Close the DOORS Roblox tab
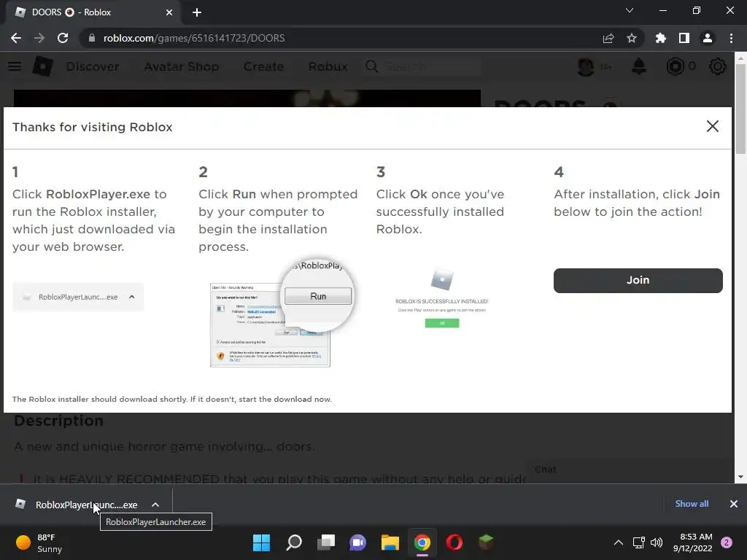747x560 pixels. [x=169, y=12]
